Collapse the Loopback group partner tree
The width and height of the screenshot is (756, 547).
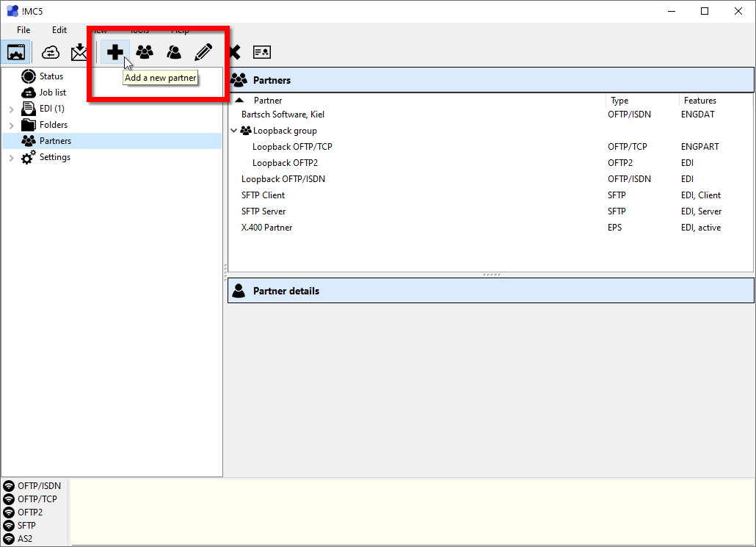(234, 130)
